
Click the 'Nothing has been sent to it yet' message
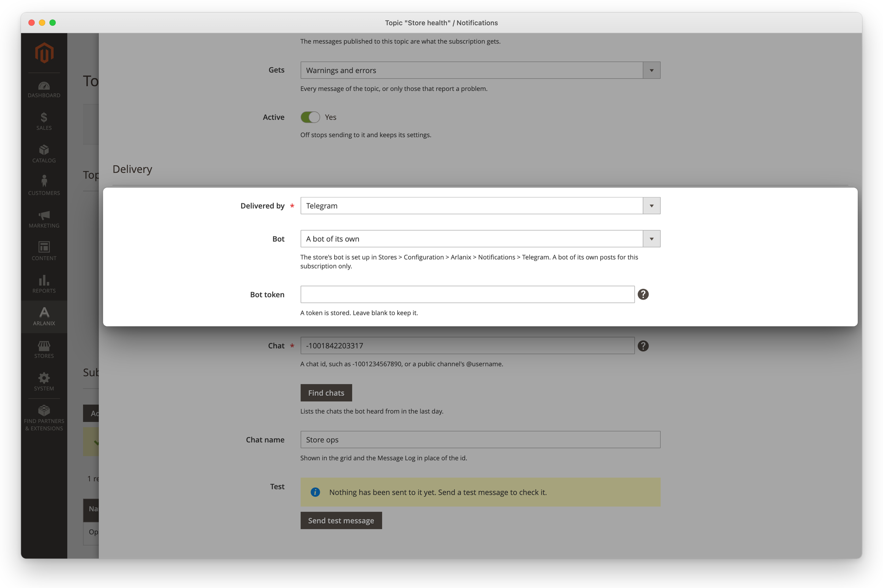click(x=438, y=492)
